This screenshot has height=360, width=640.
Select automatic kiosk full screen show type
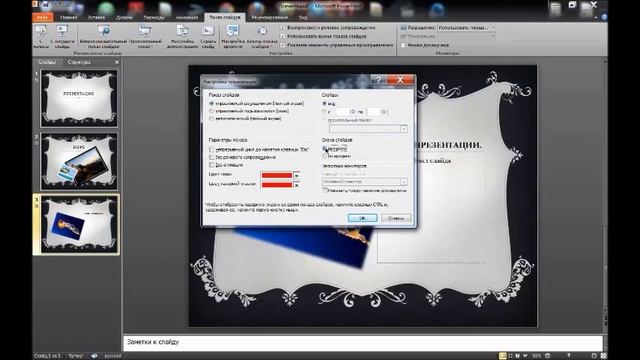[x=211, y=118]
